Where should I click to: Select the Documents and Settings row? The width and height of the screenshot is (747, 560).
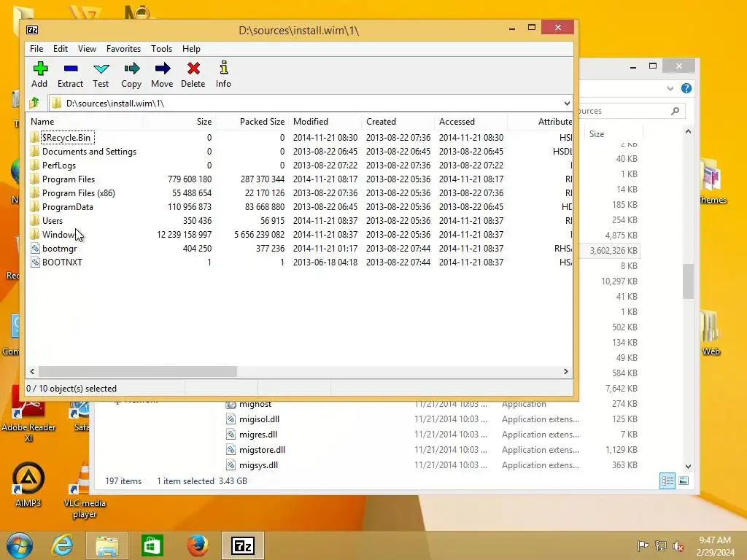coord(300,152)
